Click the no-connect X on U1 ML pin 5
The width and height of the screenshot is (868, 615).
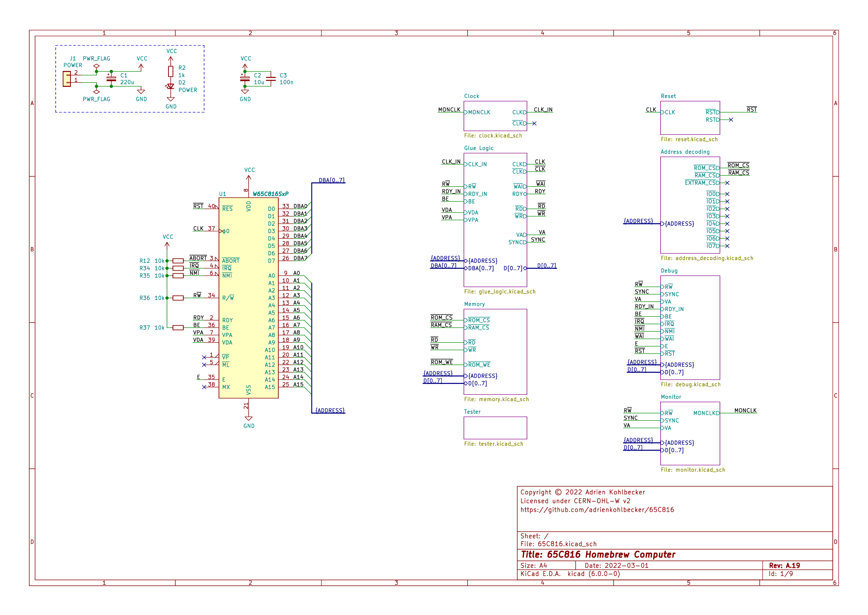[x=204, y=365]
